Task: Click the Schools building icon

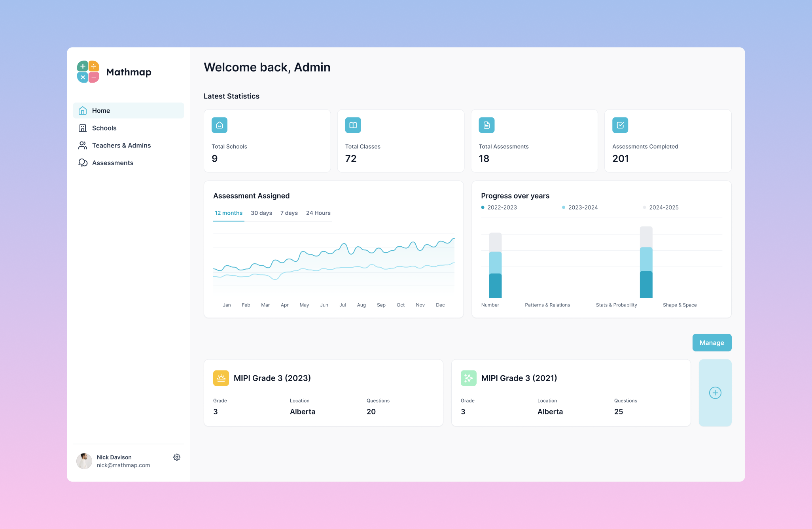Action: point(83,128)
